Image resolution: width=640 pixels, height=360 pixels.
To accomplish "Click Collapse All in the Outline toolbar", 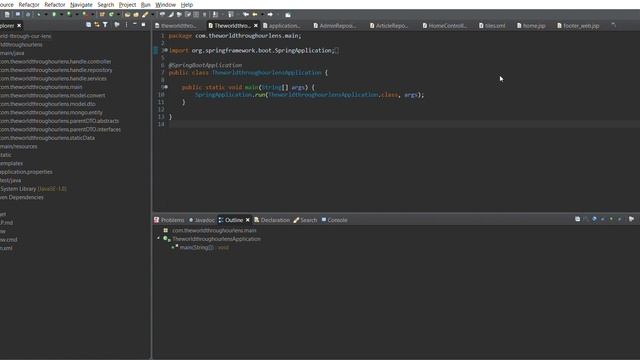I will (x=578, y=219).
